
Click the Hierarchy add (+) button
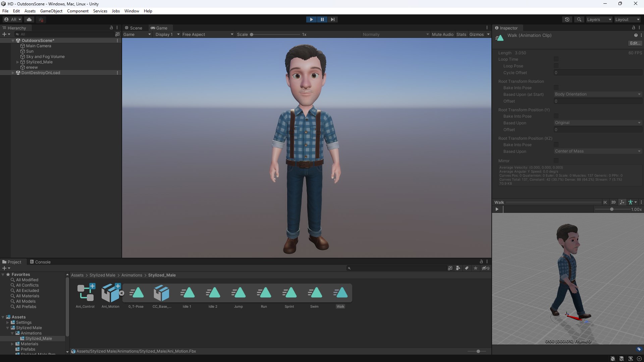coord(6,34)
